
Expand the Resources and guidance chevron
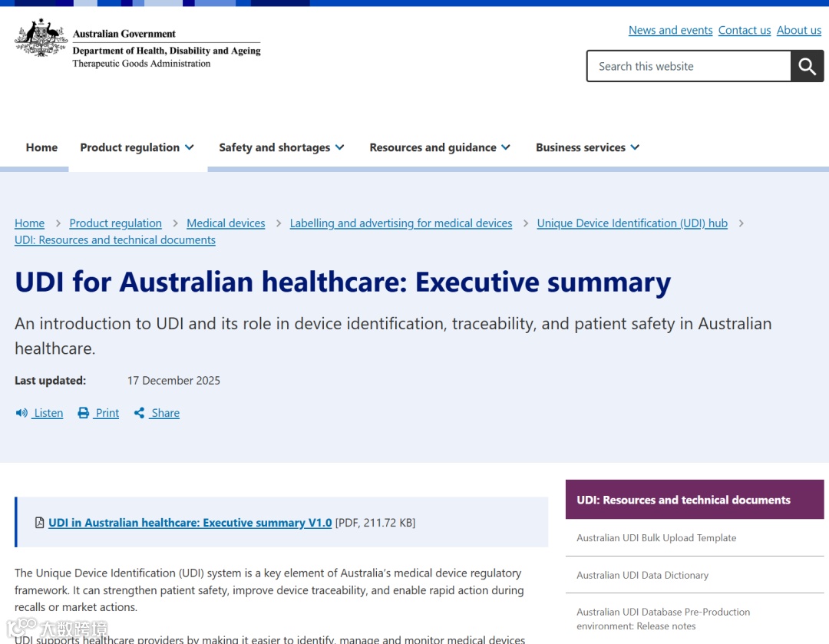pyautogui.click(x=506, y=147)
